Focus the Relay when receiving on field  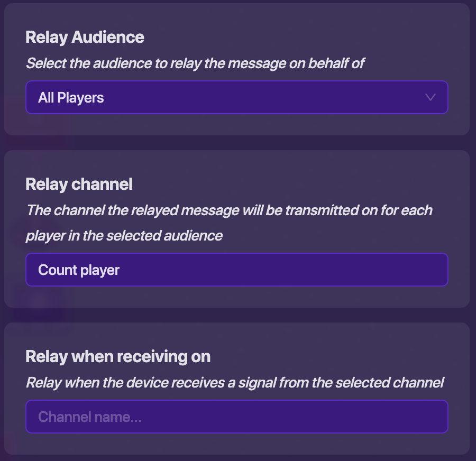tap(236, 417)
